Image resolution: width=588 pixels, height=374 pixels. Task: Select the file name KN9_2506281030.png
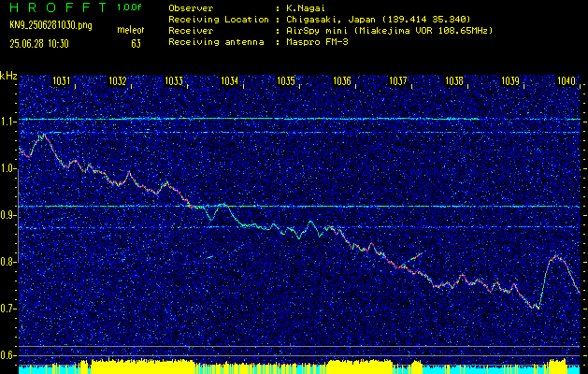(50, 25)
